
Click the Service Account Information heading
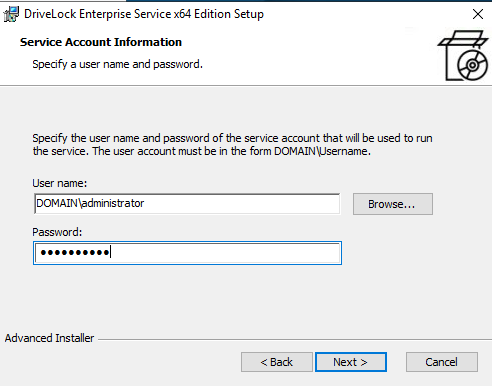tap(101, 42)
